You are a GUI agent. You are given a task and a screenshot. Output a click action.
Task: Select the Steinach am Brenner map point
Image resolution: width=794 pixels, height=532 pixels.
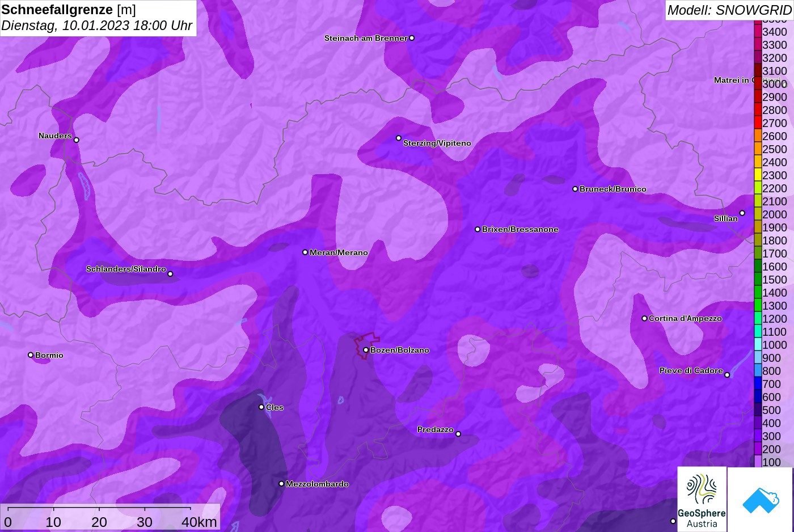412,38
